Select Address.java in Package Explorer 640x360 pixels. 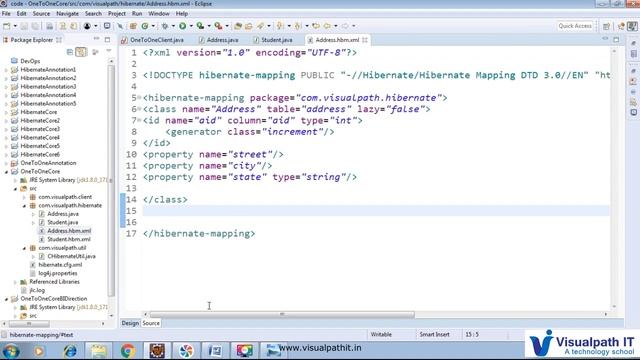62,214
